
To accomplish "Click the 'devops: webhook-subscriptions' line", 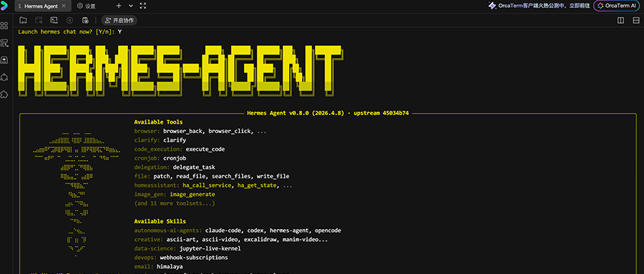I will (x=181, y=258).
